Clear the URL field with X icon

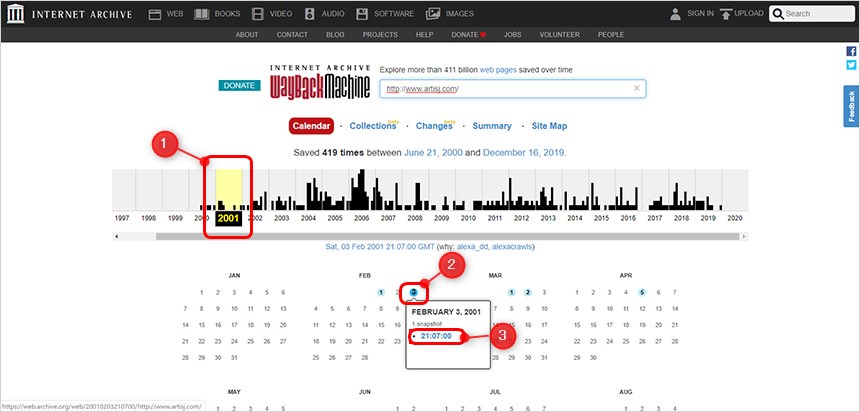click(x=637, y=88)
